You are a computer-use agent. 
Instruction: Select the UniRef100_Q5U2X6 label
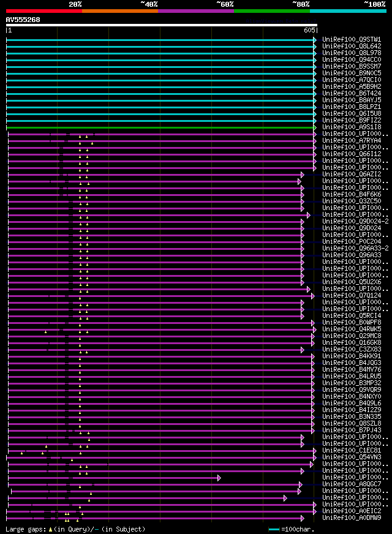[352, 282]
